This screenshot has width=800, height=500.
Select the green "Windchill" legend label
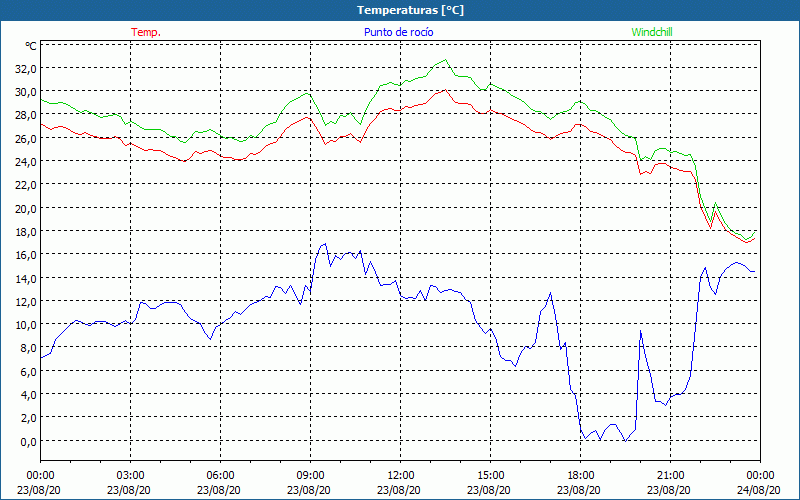652,32
